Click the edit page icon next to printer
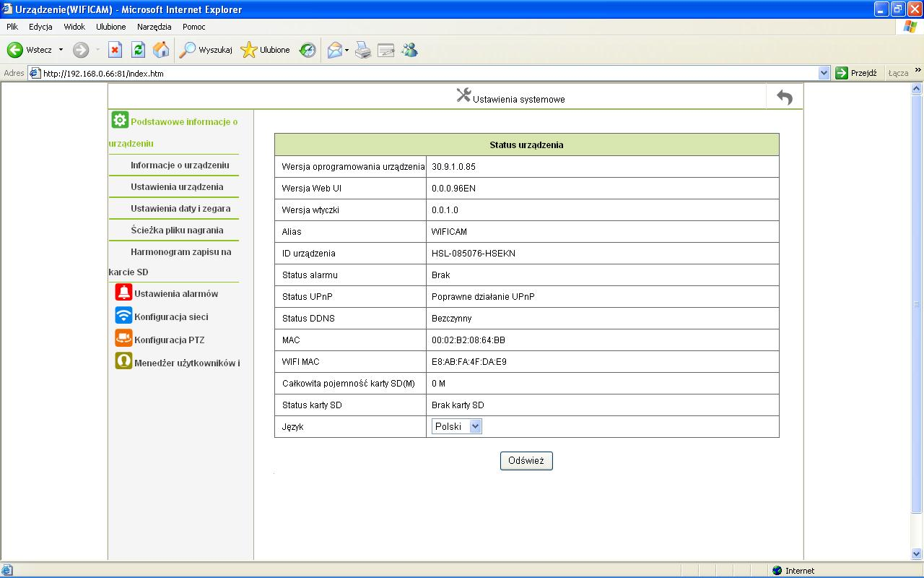Image resolution: width=924 pixels, height=578 pixels. [386, 50]
